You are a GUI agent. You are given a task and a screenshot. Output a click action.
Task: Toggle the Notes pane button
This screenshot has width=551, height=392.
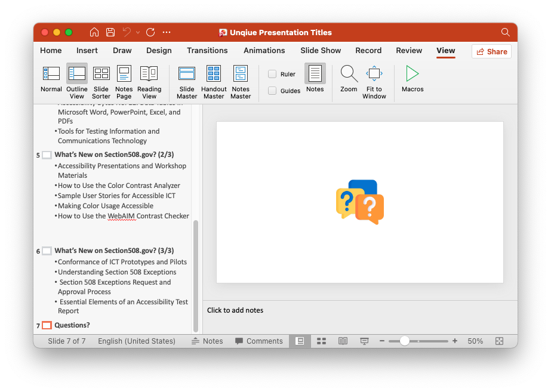click(x=315, y=76)
